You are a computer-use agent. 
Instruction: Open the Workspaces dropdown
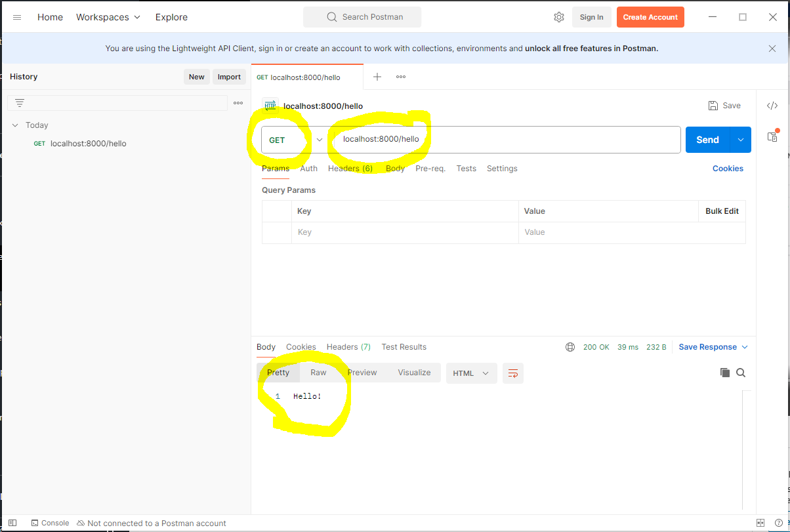point(108,17)
